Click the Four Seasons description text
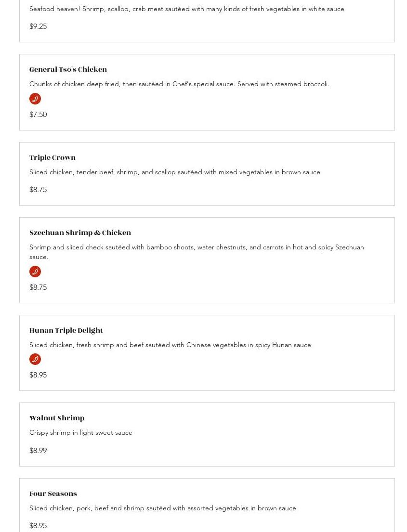The height and width of the screenshot is (532, 407). tap(162, 508)
